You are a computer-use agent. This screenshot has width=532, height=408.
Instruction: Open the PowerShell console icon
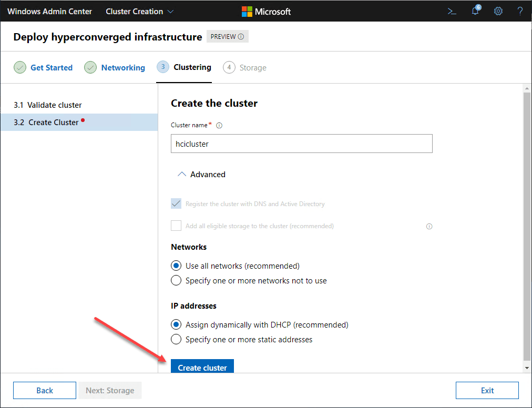(x=452, y=11)
